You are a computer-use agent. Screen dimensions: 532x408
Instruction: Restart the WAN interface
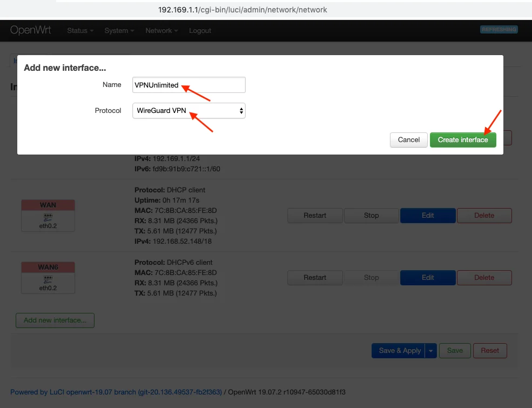[315, 216]
